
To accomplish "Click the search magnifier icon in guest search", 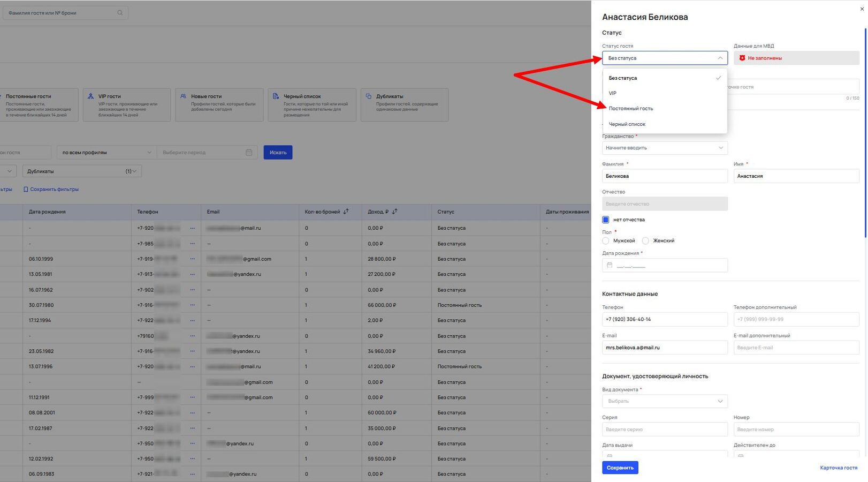I will pos(120,13).
